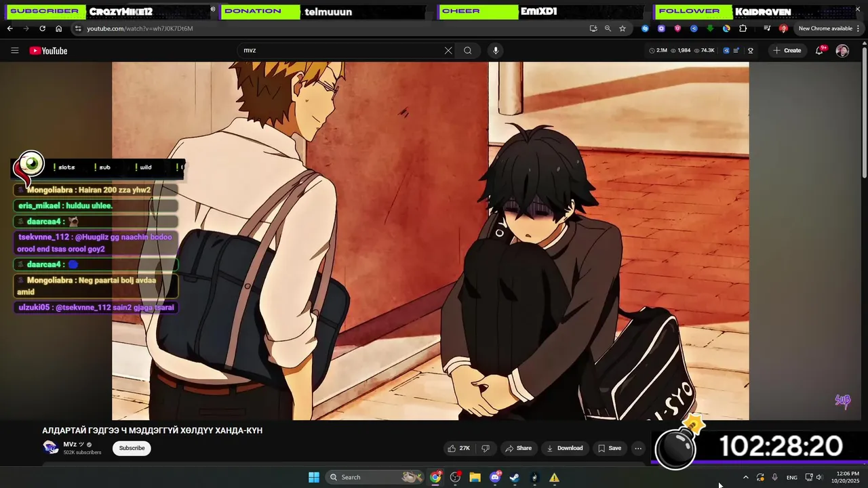Click ulzuki05's chat message
Image resolution: width=868 pixels, height=488 pixels.
(x=96, y=307)
